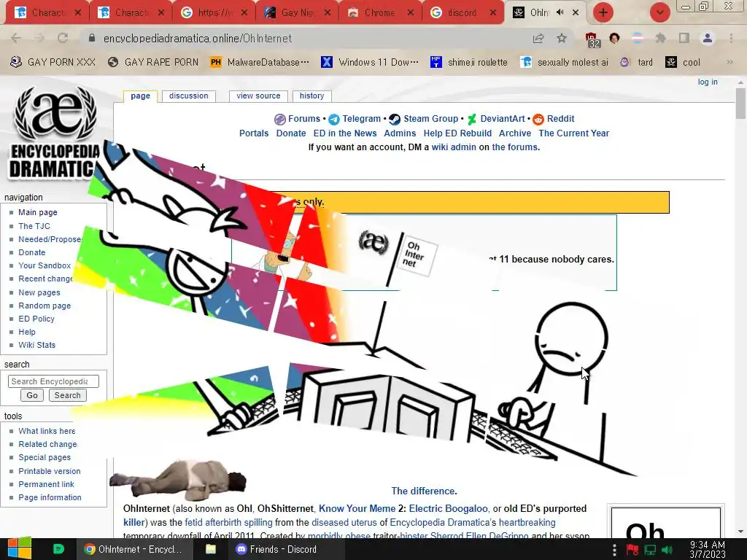Open the Portals link

(254, 133)
